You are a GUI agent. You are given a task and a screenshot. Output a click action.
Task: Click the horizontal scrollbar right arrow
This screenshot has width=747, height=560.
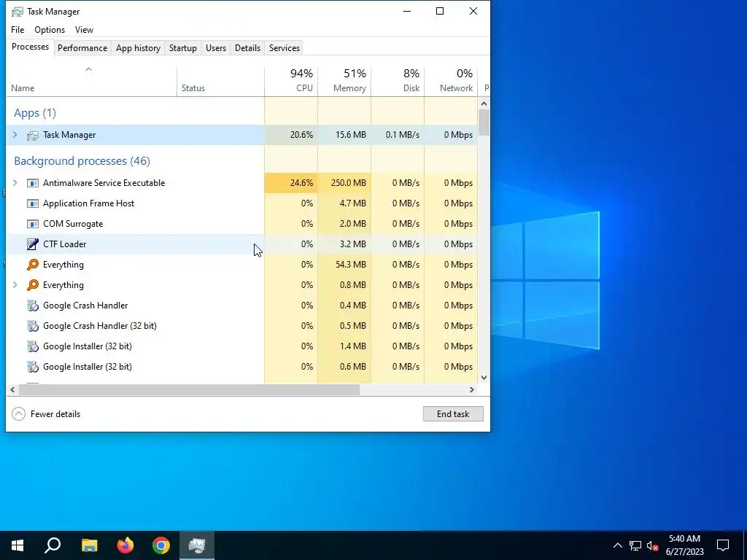point(472,389)
